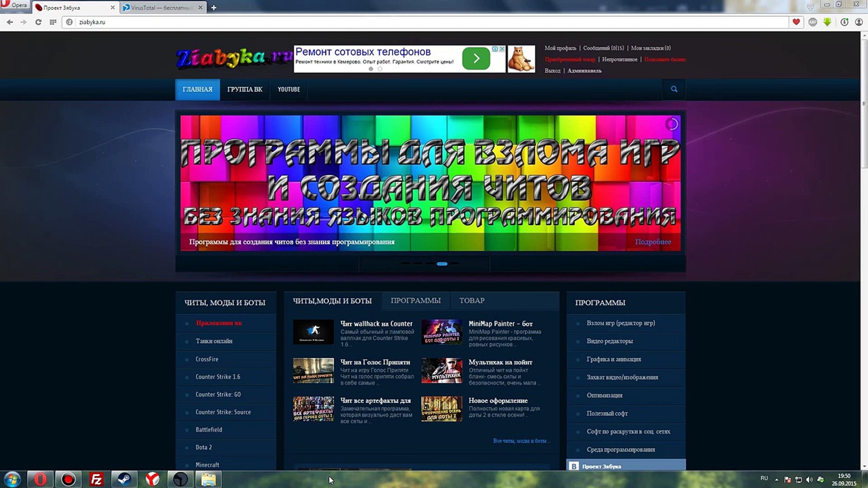Open CrossFire sidebar category
This screenshot has width=868, height=488.
pyautogui.click(x=207, y=359)
